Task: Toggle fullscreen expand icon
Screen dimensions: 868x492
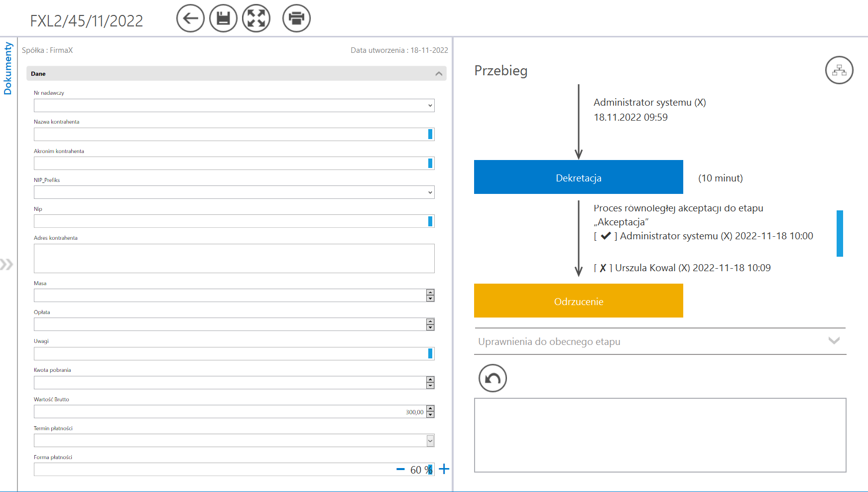Action: click(x=256, y=18)
